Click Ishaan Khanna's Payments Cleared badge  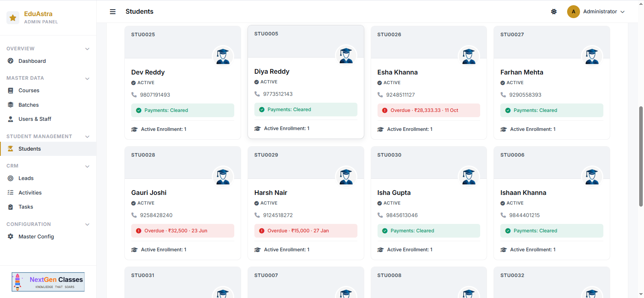[x=552, y=231]
